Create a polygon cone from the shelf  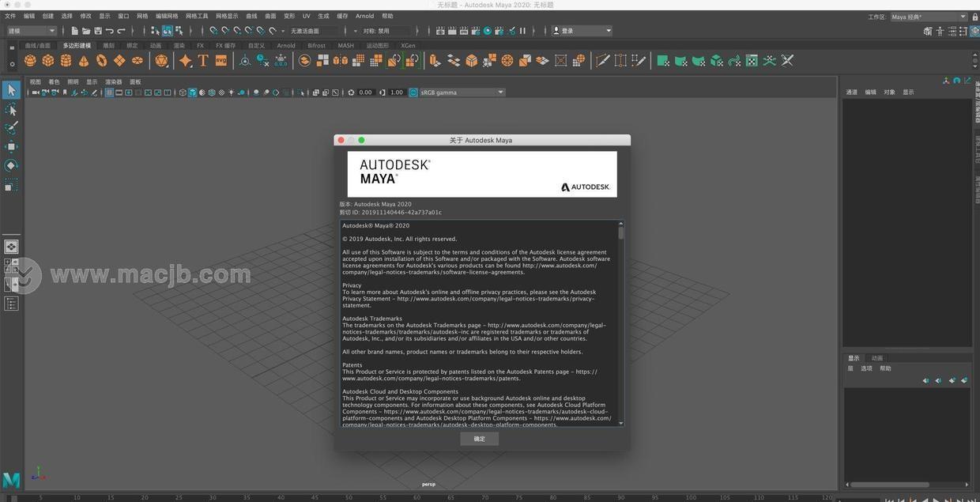(x=84, y=61)
